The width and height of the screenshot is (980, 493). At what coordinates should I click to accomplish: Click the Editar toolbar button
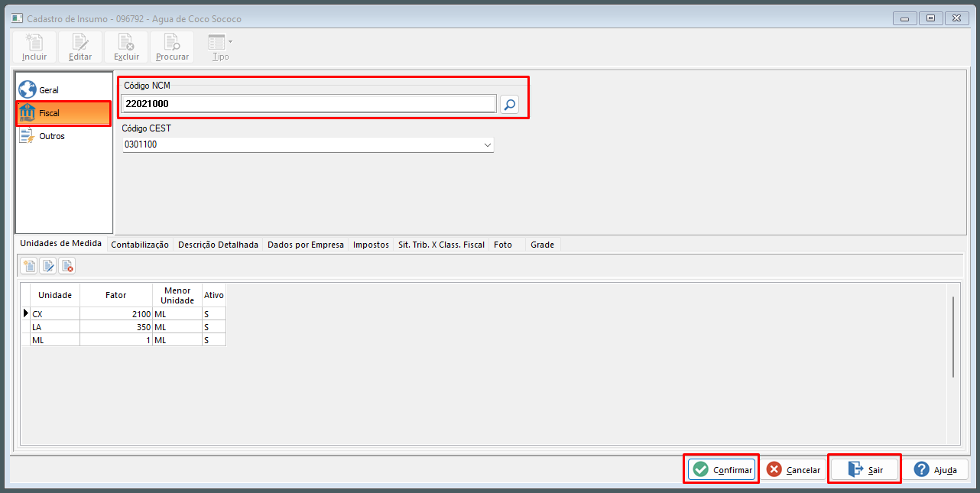click(x=80, y=47)
